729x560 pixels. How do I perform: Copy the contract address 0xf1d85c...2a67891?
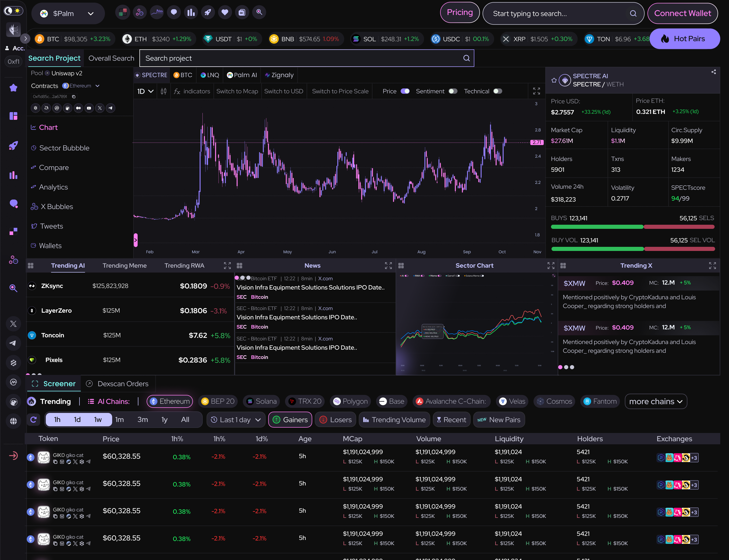[x=74, y=97]
